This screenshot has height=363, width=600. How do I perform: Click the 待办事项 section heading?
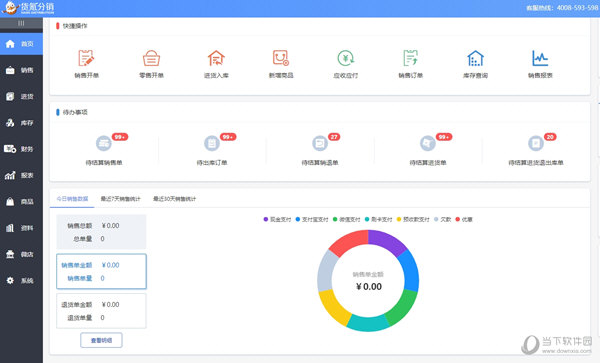(x=75, y=112)
